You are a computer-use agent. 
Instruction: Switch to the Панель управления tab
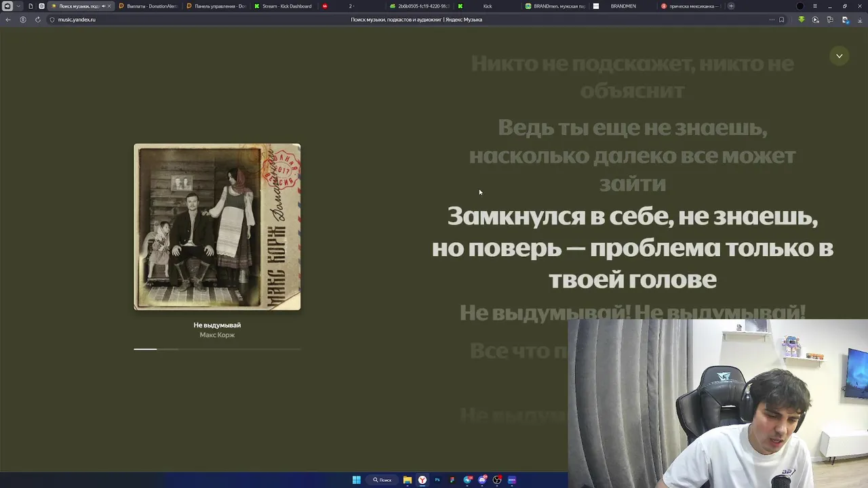pos(216,6)
